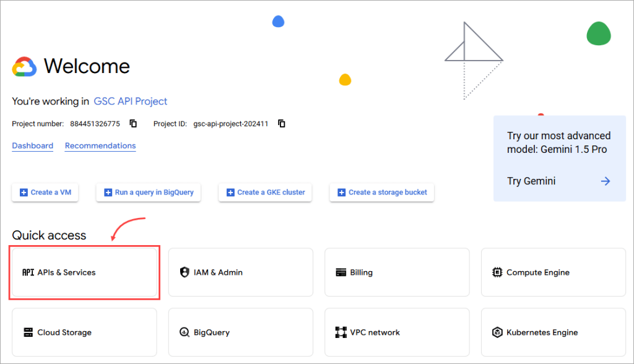634x364 pixels.
Task: Open the IAM & Admin quick access card
Action: pyautogui.click(x=241, y=272)
